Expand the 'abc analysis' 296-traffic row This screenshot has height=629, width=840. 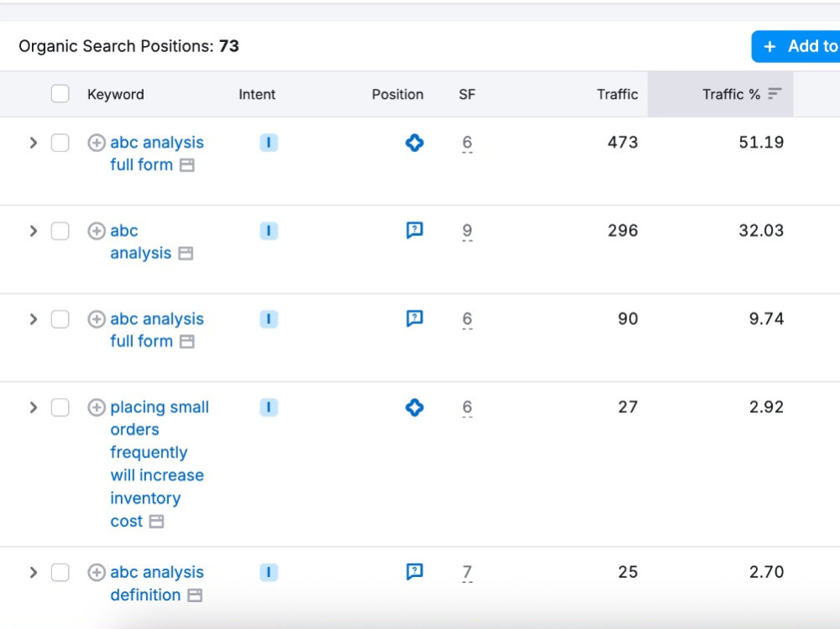(34, 231)
